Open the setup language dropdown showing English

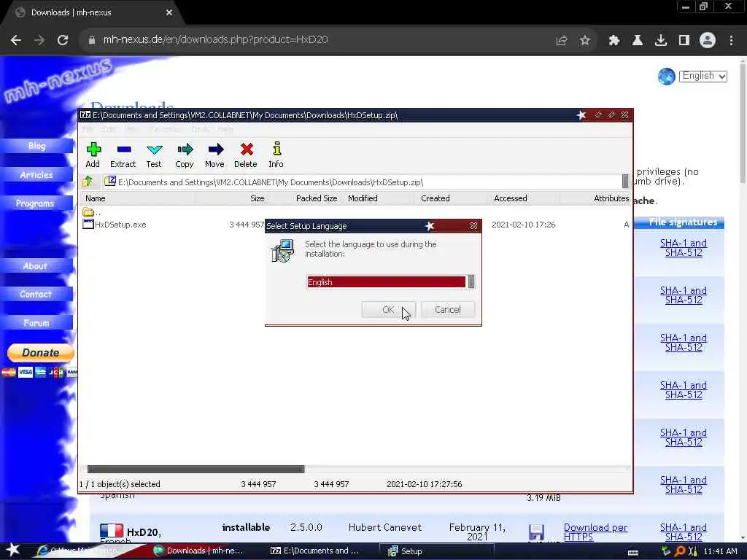coord(390,282)
